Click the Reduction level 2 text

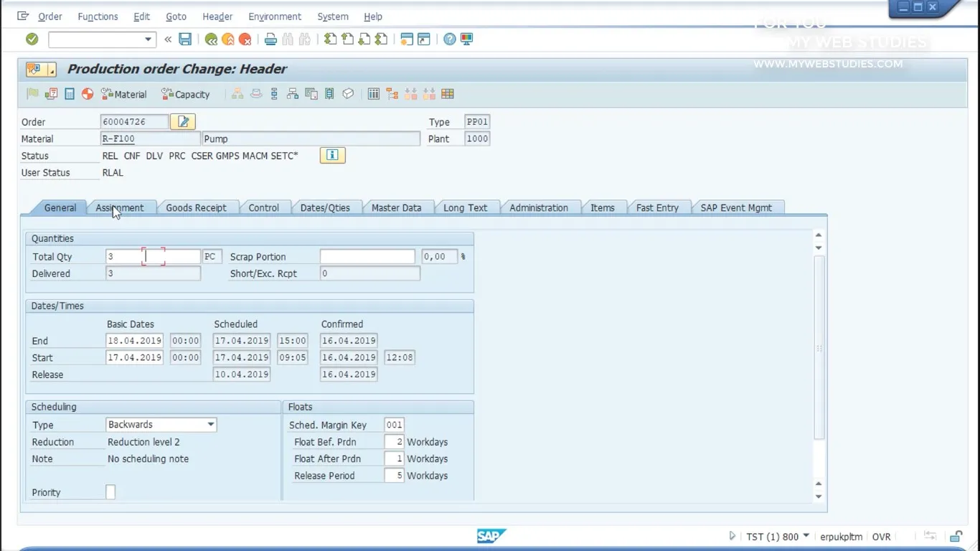pyautogui.click(x=143, y=442)
